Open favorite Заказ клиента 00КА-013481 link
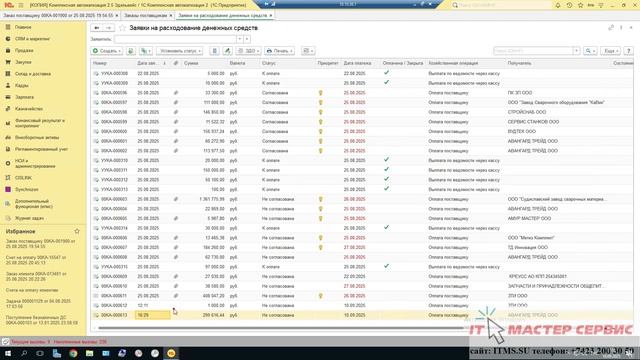The image size is (640, 360). pyautogui.click(x=36, y=276)
